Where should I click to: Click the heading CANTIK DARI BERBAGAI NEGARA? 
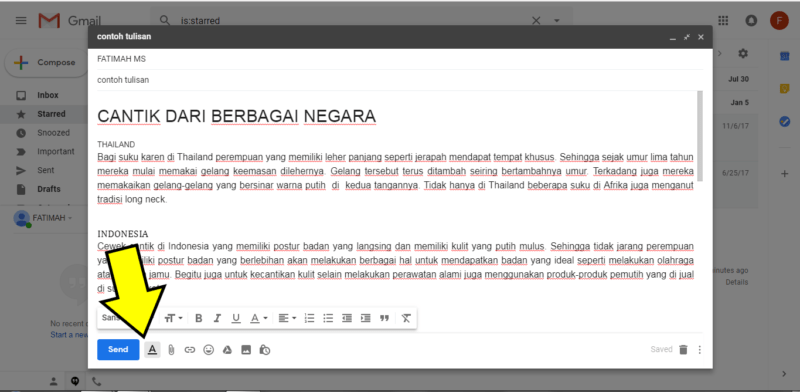(237, 116)
